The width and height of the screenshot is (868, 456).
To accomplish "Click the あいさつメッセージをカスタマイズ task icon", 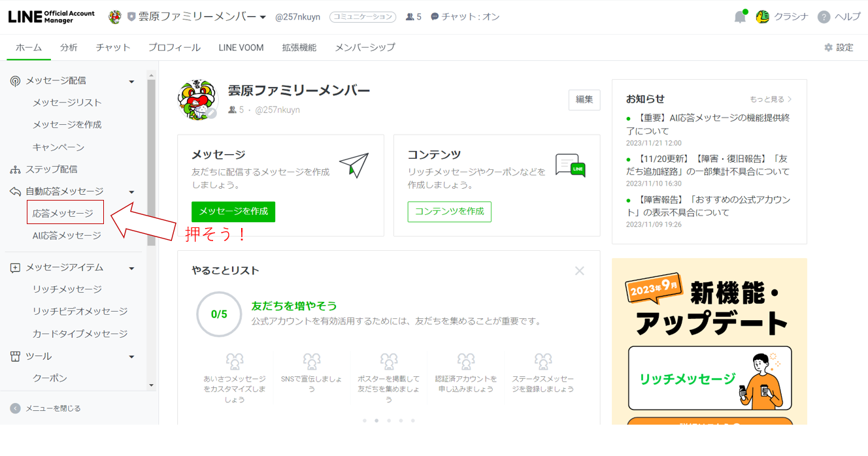I will coord(235,361).
